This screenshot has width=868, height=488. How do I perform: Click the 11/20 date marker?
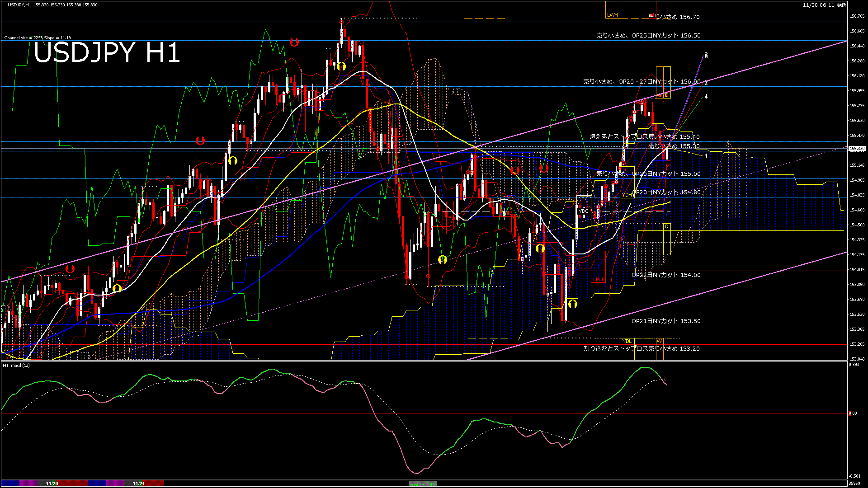52,483
